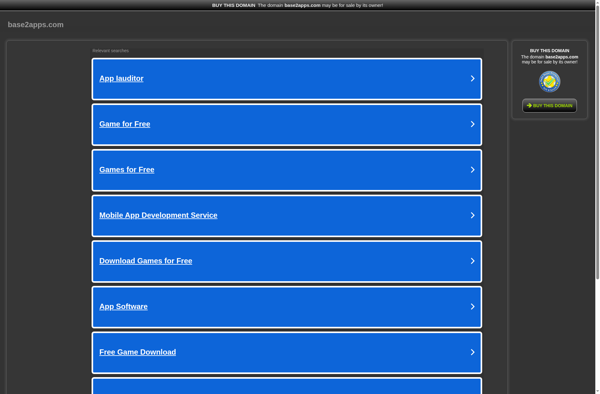Click chevron arrow on App Iauditor row
This screenshot has height=394, width=600.
point(473,78)
